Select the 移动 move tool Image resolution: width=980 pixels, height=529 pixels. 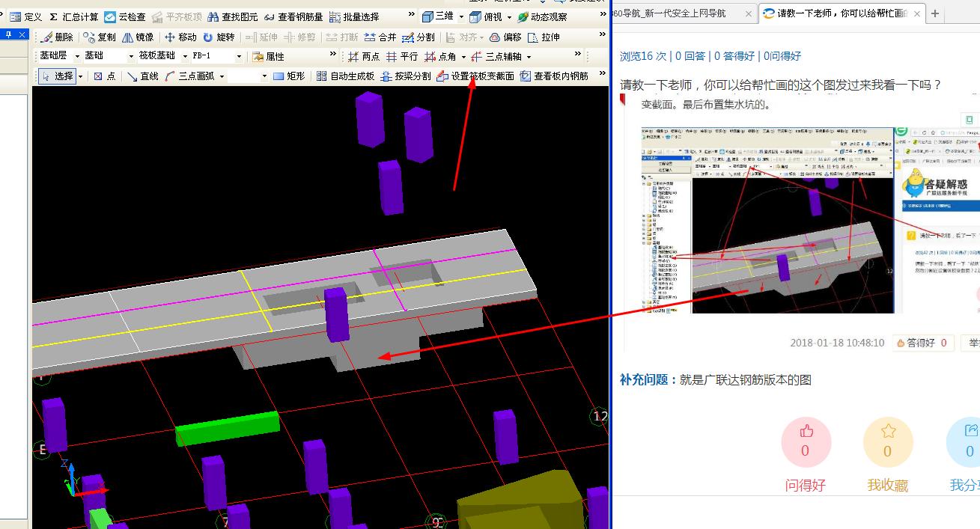coord(180,37)
